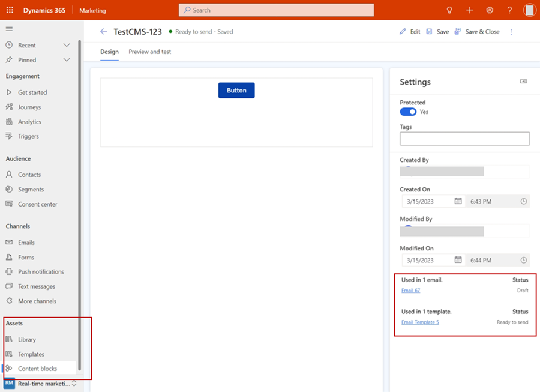This screenshot has height=392, width=540.
Task: Select the Analytics section
Action: coord(29,121)
